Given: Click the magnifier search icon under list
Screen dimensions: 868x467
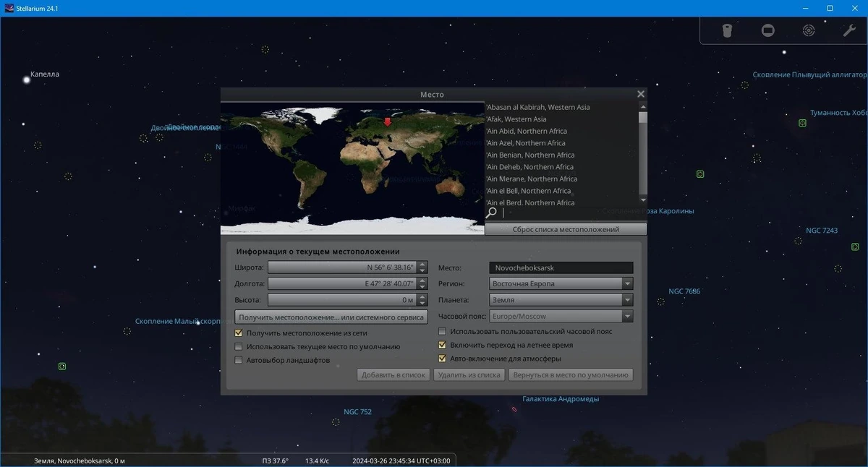Looking at the screenshot, I should pos(492,213).
